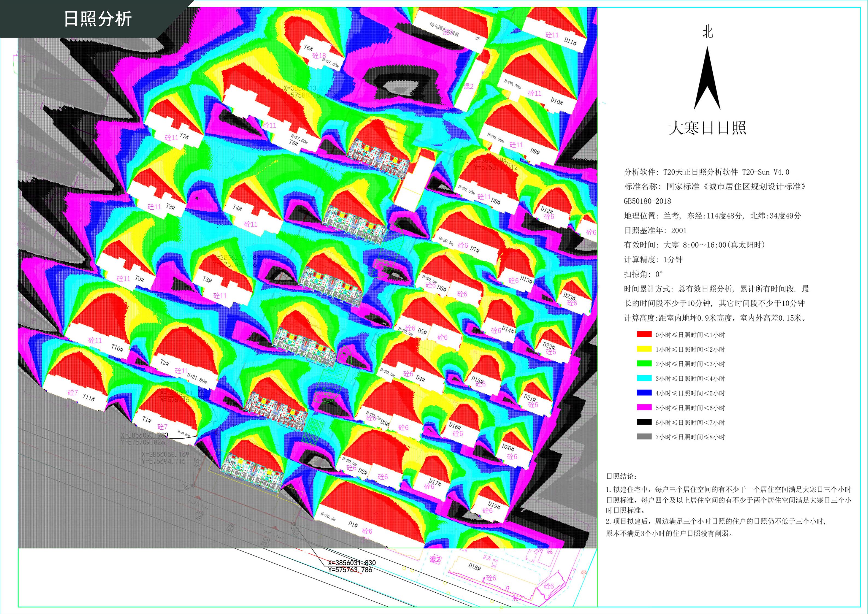Click building label D2# on the map
Viewport: 868px width, 614px height.
[363, 471]
